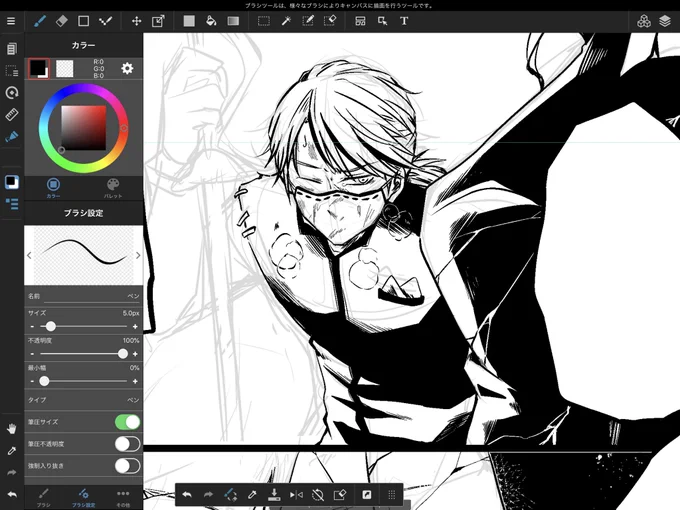Open the Layers panel
The height and width of the screenshot is (510, 680).
point(665,21)
